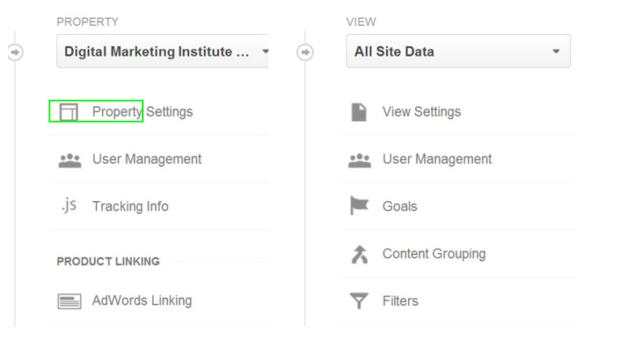Click the circular arrow beside the View column

(x=305, y=52)
